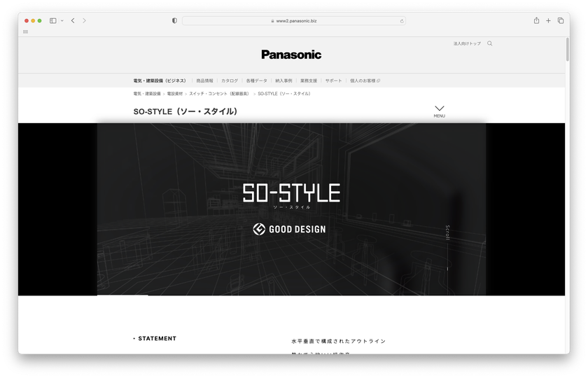The height and width of the screenshot is (378, 588).
Task: Open the 各種データ menu item
Action: click(256, 80)
